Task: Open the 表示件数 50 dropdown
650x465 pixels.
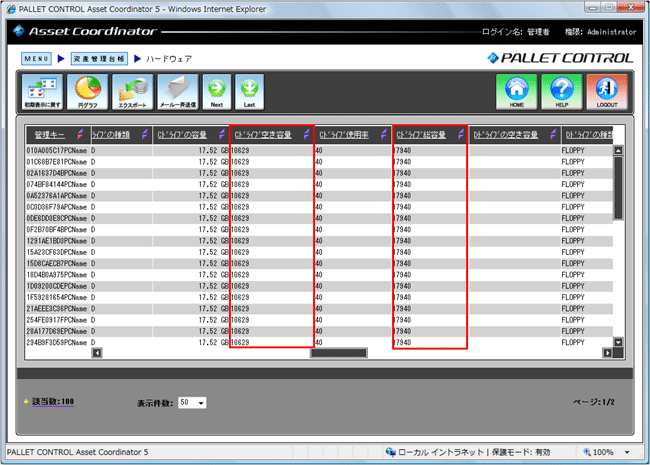Action: pyautogui.click(x=192, y=402)
